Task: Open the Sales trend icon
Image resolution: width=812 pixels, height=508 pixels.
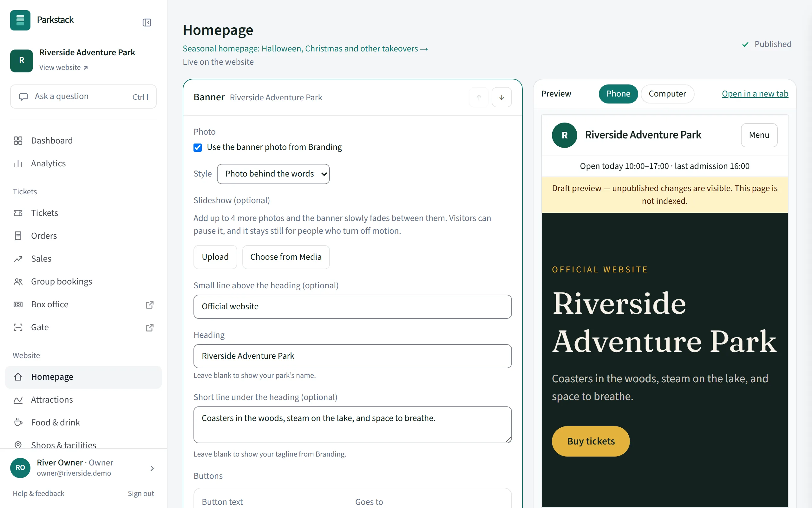Action: click(x=18, y=259)
